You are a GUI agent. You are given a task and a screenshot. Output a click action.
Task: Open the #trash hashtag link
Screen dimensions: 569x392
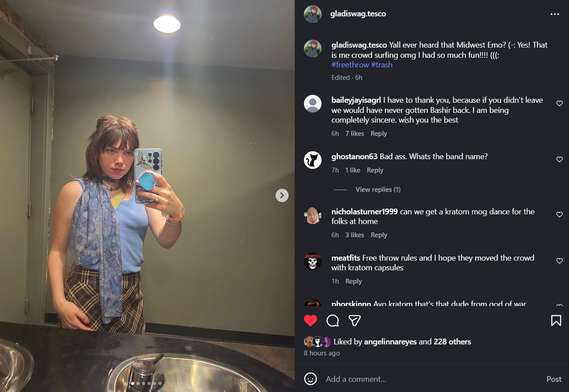coord(382,65)
